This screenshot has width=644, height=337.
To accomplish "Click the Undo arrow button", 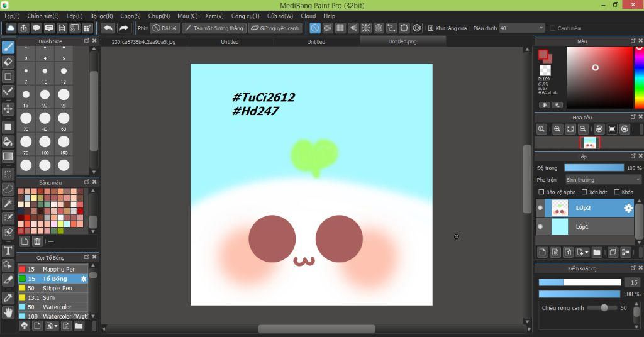I will tap(108, 28).
